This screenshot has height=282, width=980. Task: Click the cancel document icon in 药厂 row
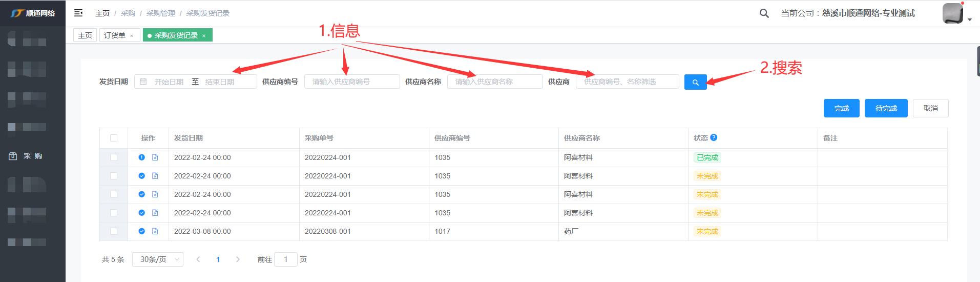click(155, 231)
